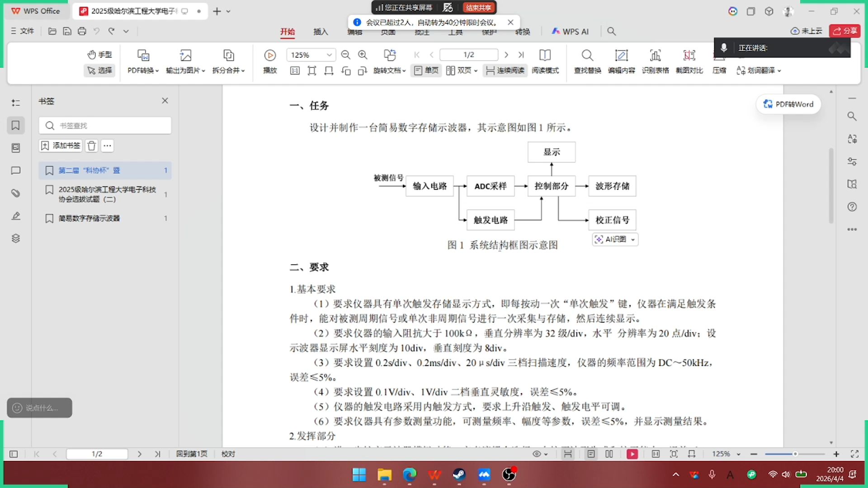Click PDF转Word floating button
Image resolution: width=868 pixels, height=488 pixels.
[x=788, y=104]
